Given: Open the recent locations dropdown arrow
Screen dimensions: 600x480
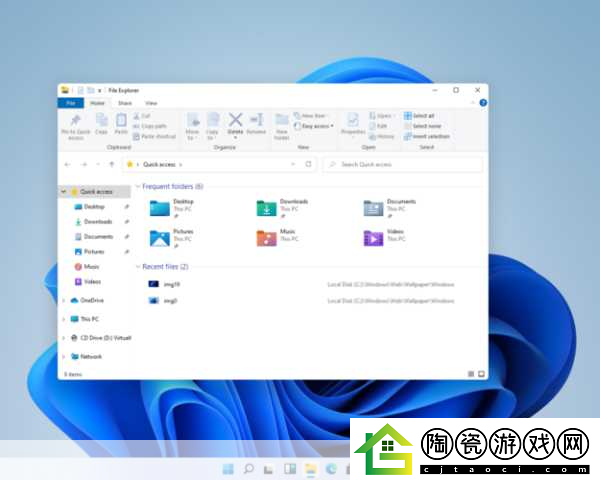Looking at the screenshot, I should pyautogui.click(x=98, y=164).
